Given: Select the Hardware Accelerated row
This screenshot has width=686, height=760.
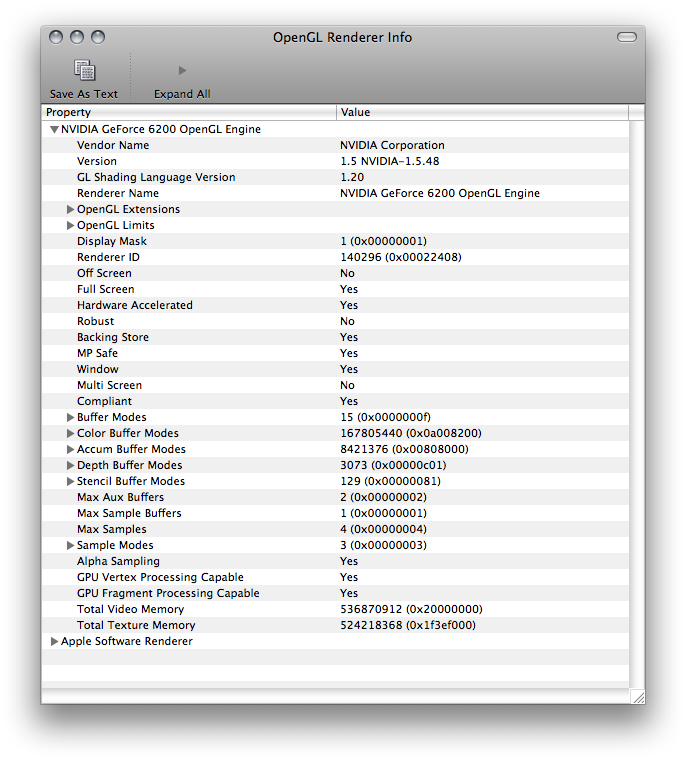Looking at the screenshot, I should coord(335,305).
